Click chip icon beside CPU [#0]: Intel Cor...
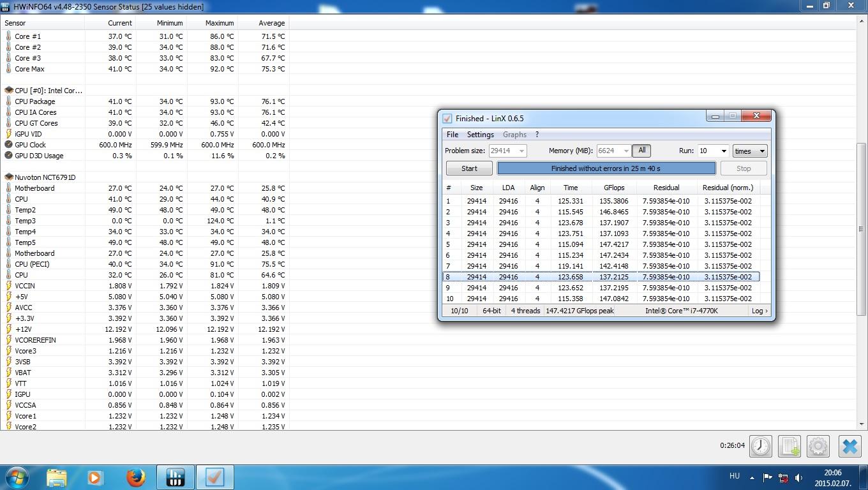Image resolution: width=868 pixels, height=490 pixels. point(9,91)
